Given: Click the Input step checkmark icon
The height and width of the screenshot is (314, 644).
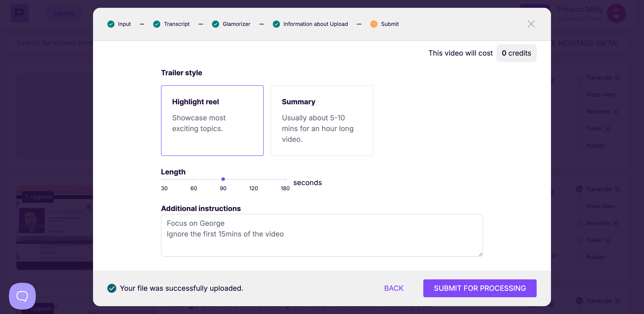Looking at the screenshot, I should (x=111, y=24).
